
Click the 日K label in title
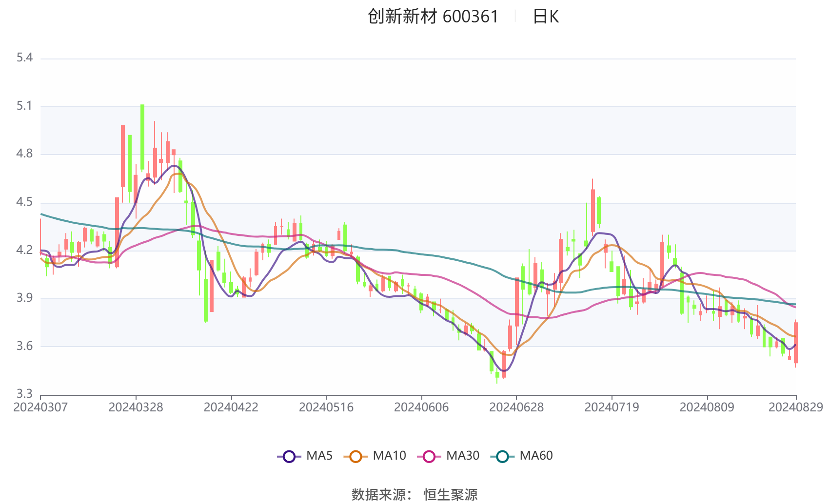coord(546,17)
